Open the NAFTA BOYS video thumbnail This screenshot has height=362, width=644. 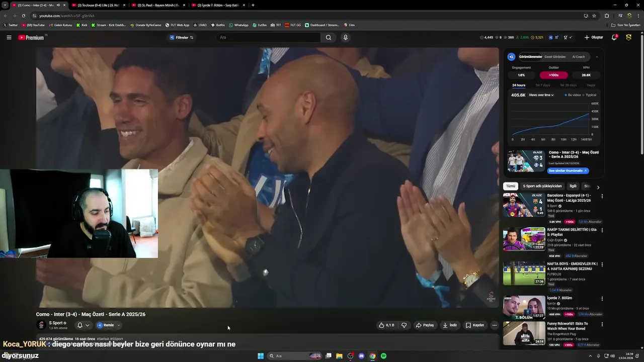[524, 273]
